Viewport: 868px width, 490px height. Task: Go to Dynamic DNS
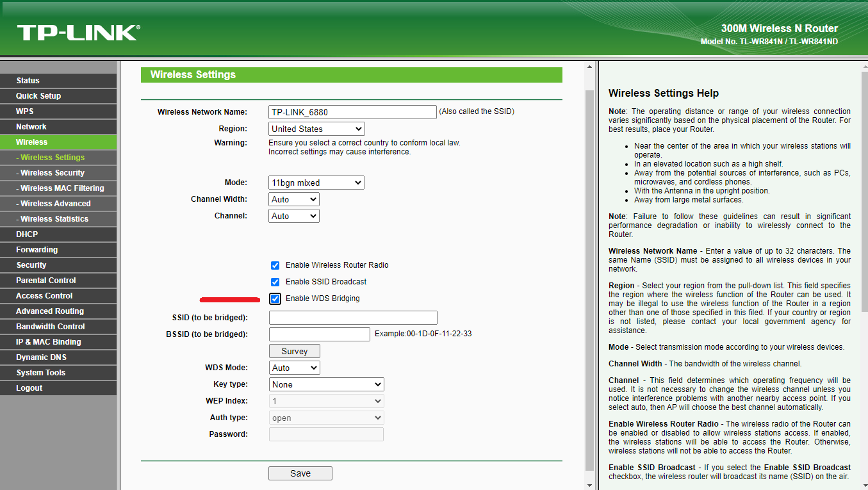point(58,357)
